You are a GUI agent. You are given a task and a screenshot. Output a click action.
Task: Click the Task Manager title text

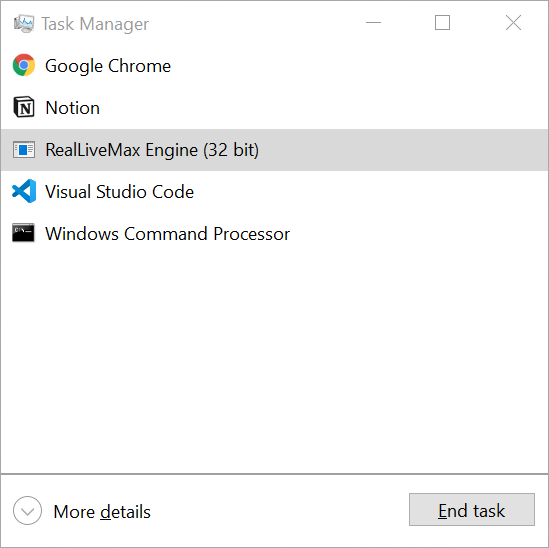pyautogui.click(x=95, y=24)
